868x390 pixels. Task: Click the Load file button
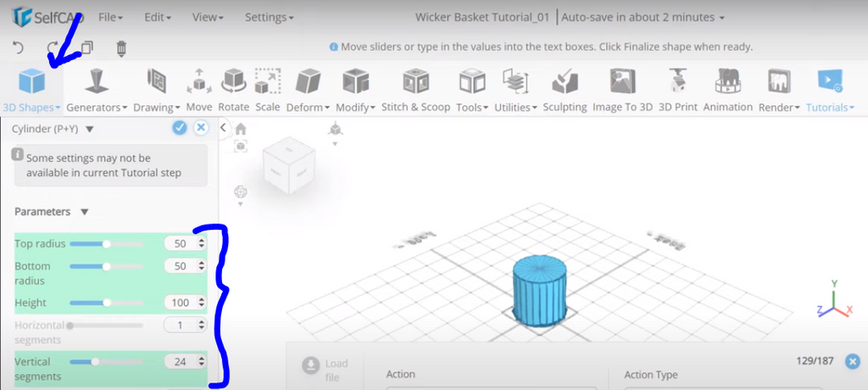click(x=325, y=370)
